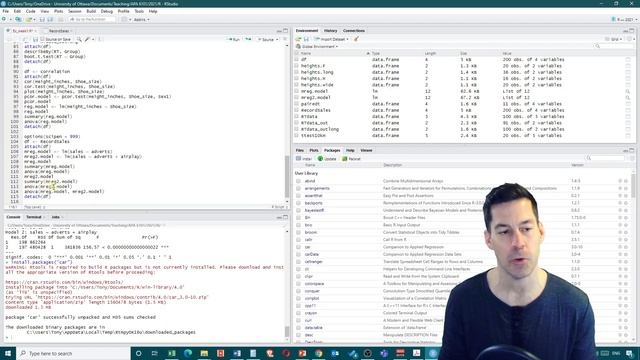Click the Install packages button
This screenshot has height=360, width=640.
point(304,158)
